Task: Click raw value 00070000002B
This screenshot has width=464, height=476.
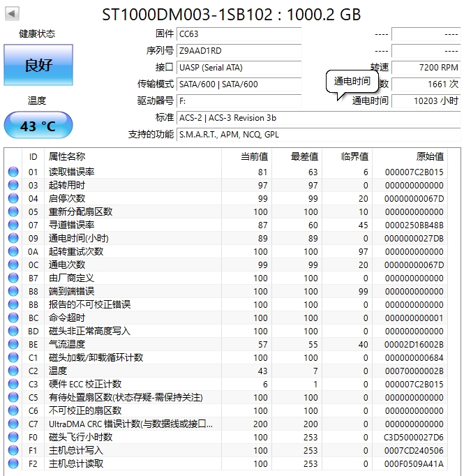Action: pyautogui.click(x=414, y=371)
